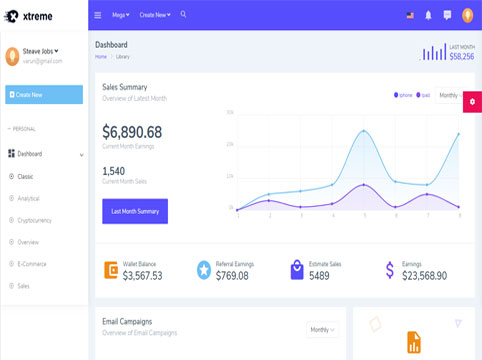The height and width of the screenshot is (360, 482).
Task: Open the pink settings gear panel
Action: (x=472, y=102)
